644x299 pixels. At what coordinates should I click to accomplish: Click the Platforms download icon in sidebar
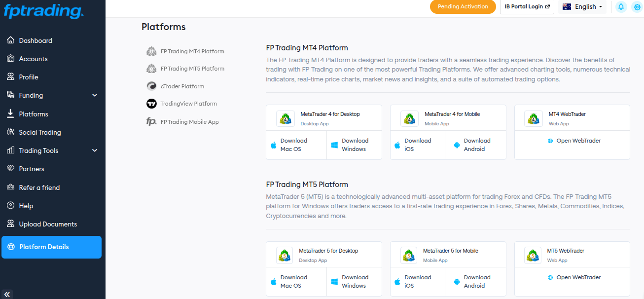[10, 114]
